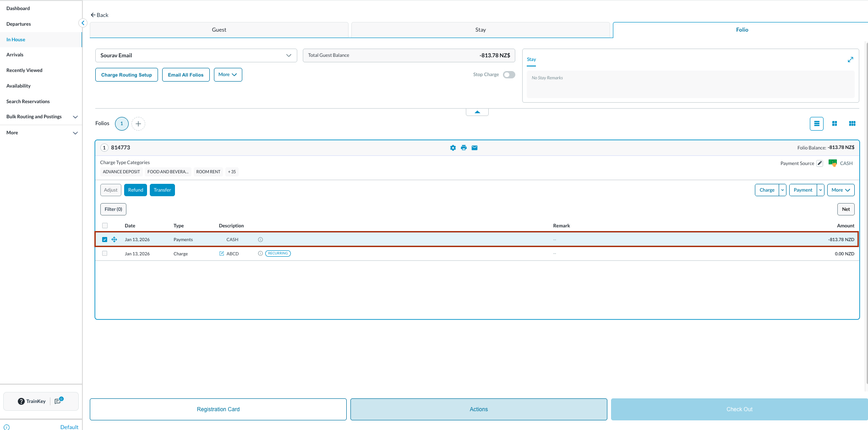Image resolution: width=868 pixels, height=430 pixels.
Task: Expand the Stay remarks panel
Action: [x=850, y=60]
